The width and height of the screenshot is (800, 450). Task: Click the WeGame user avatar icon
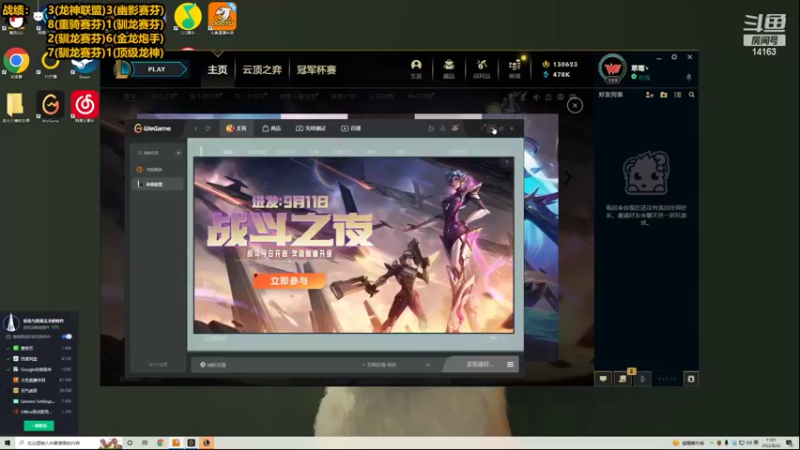(455, 128)
